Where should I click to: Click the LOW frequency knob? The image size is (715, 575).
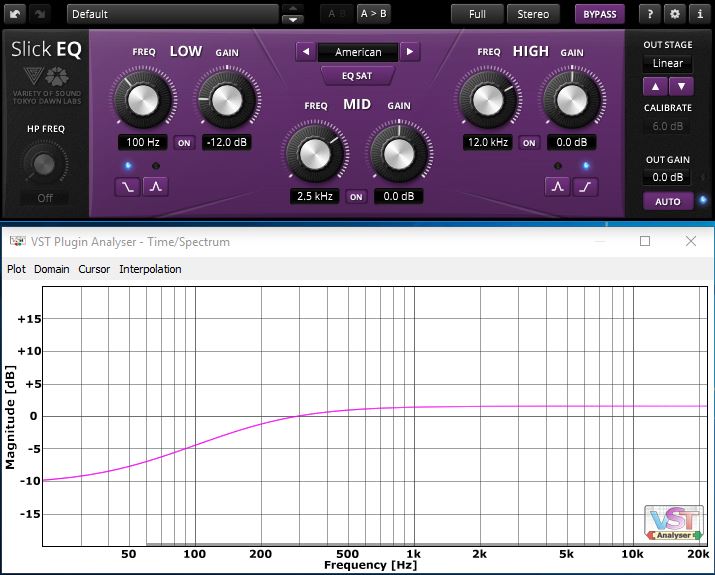point(143,100)
